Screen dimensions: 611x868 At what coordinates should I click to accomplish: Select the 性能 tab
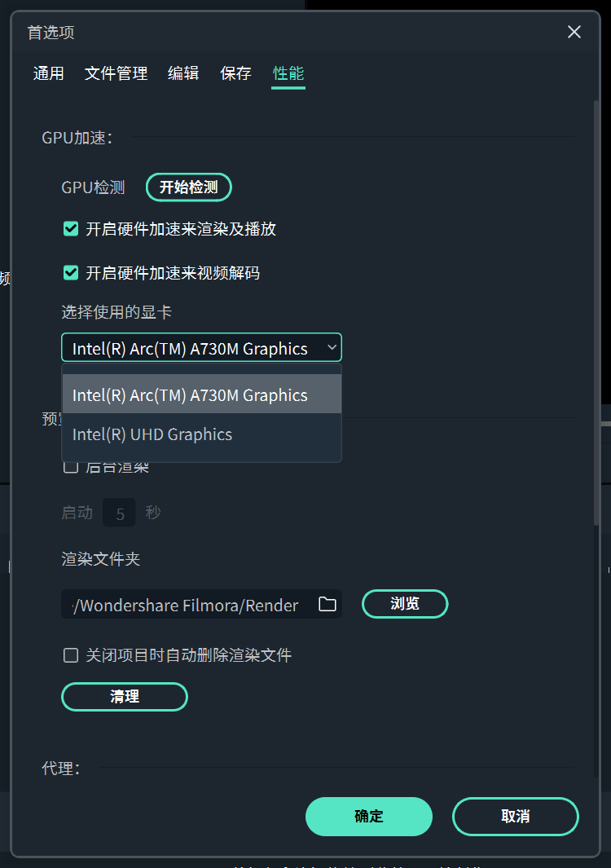pos(288,73)
